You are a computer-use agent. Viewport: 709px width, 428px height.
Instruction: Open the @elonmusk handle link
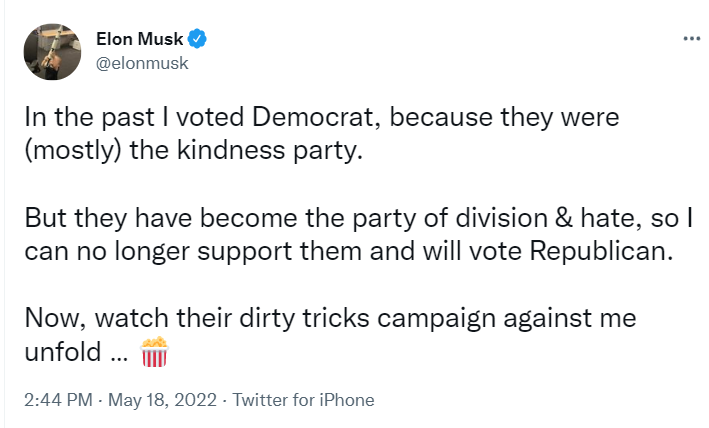(141, 62)
